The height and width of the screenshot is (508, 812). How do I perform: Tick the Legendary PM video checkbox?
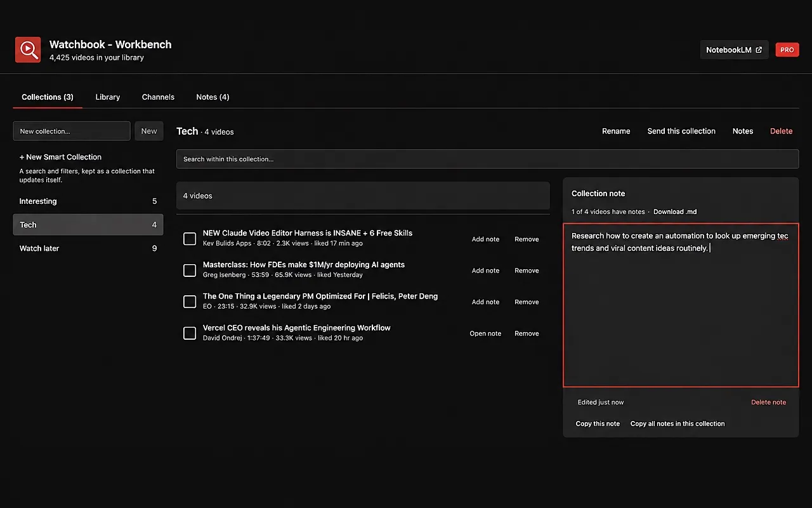(190, 302)
